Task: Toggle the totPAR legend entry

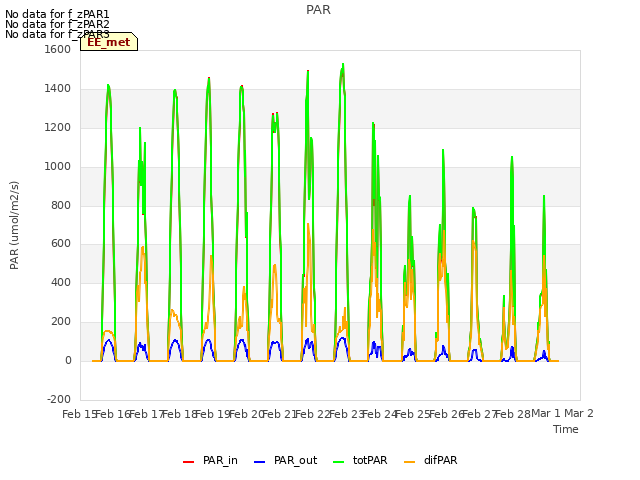Action: pos(360,460)
